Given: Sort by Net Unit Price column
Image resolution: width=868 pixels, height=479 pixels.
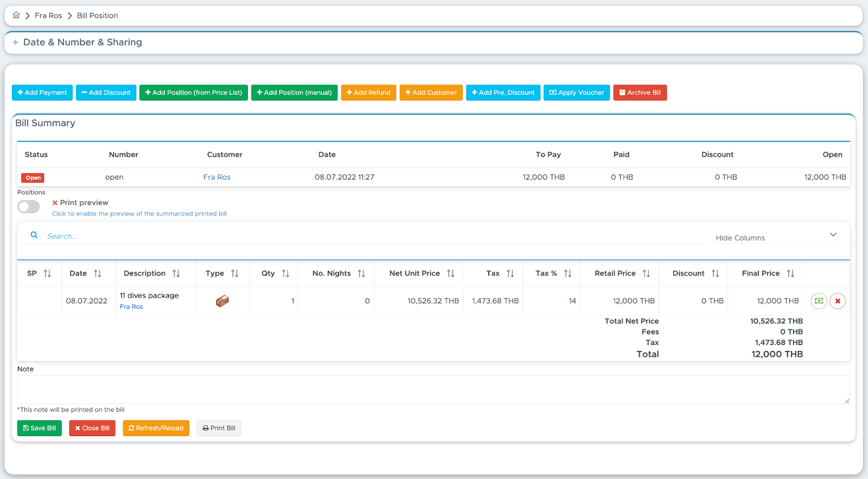Looking at the screenshot, I should [x=451, y=273].
